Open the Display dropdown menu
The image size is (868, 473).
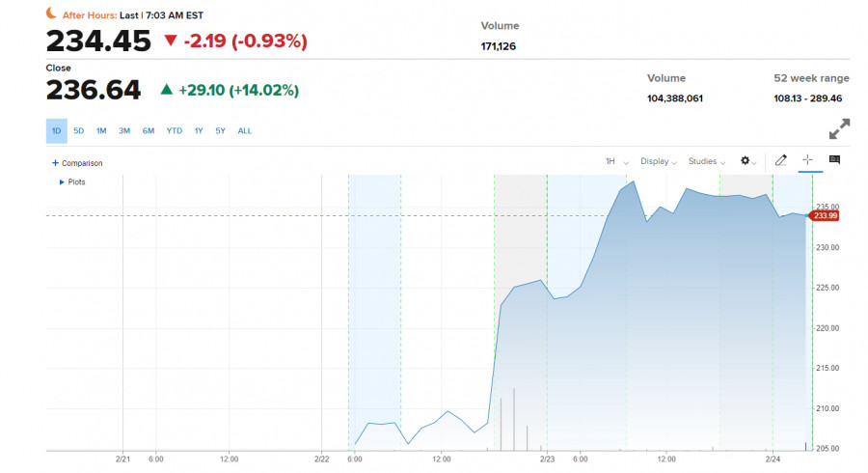point(658,161)
